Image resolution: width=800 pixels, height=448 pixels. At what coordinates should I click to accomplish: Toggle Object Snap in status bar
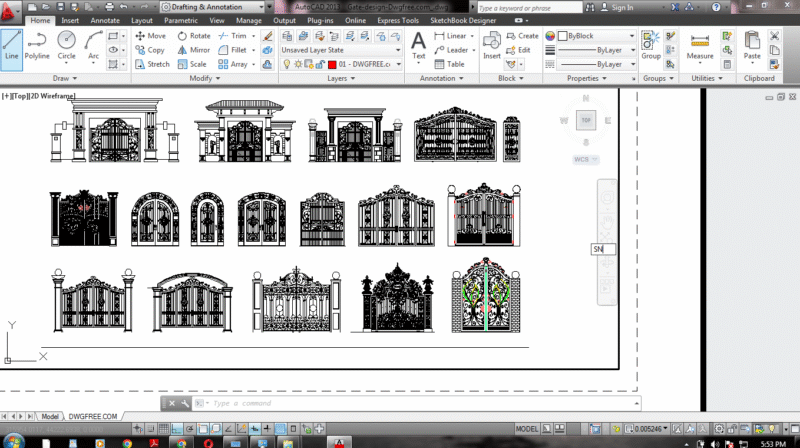coord(203,429)
